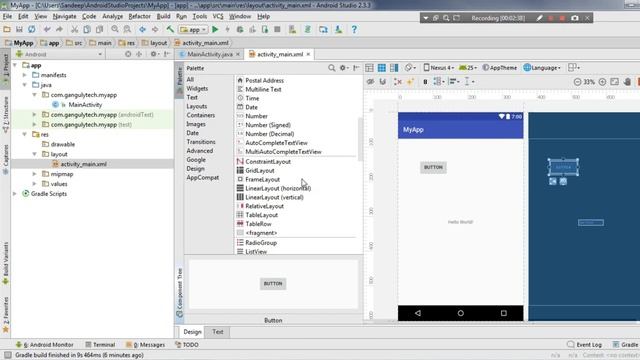Open the Build menu
The image size is (640, 360).
point(163,16)
